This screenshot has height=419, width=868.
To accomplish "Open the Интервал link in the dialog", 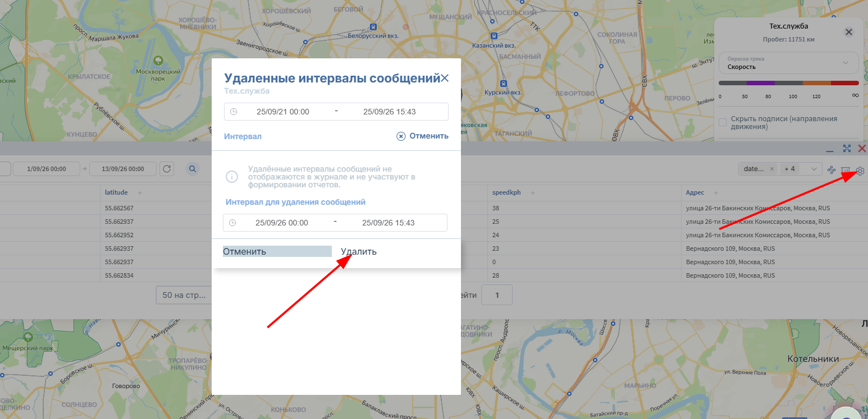I will click(243, 136).
